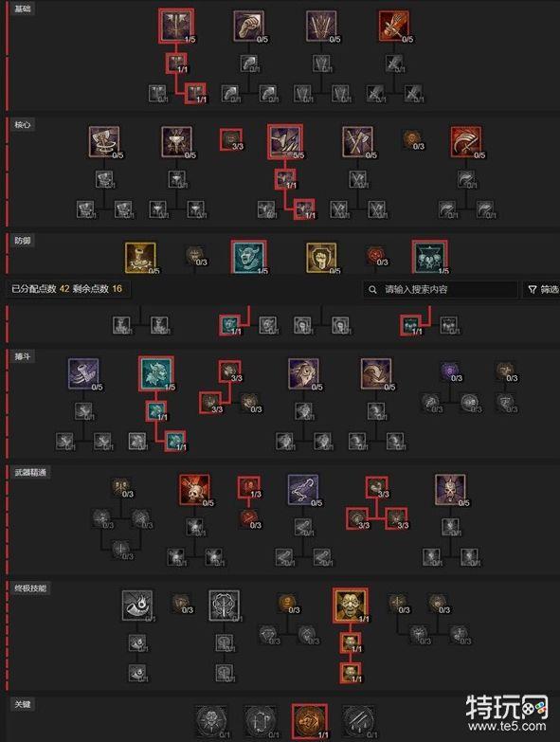This screenshot has height=742, width=560.
Task: Select the red flaming arm skill in 基础
Action: pyautogui.click(x=394, y=26)
